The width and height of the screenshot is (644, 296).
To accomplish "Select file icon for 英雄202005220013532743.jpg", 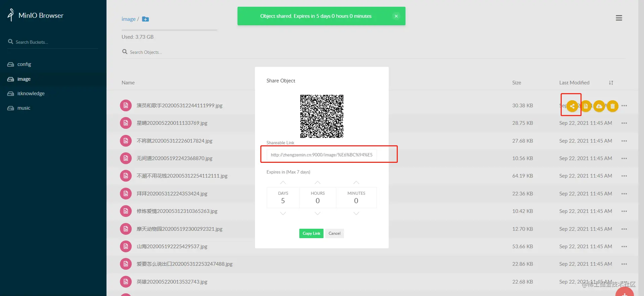I will (126, 282).
